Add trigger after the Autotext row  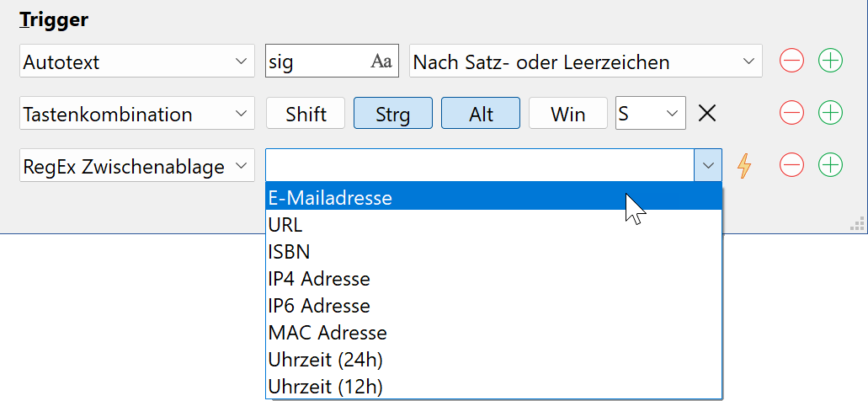point(830,61)
